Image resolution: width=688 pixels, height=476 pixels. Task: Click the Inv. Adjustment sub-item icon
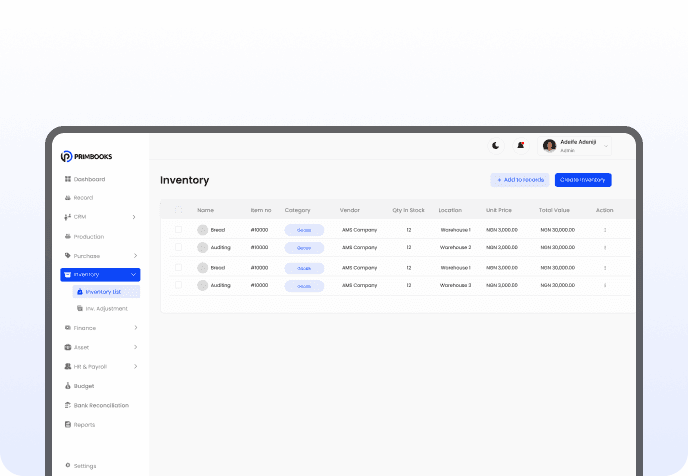pos(80,308)
